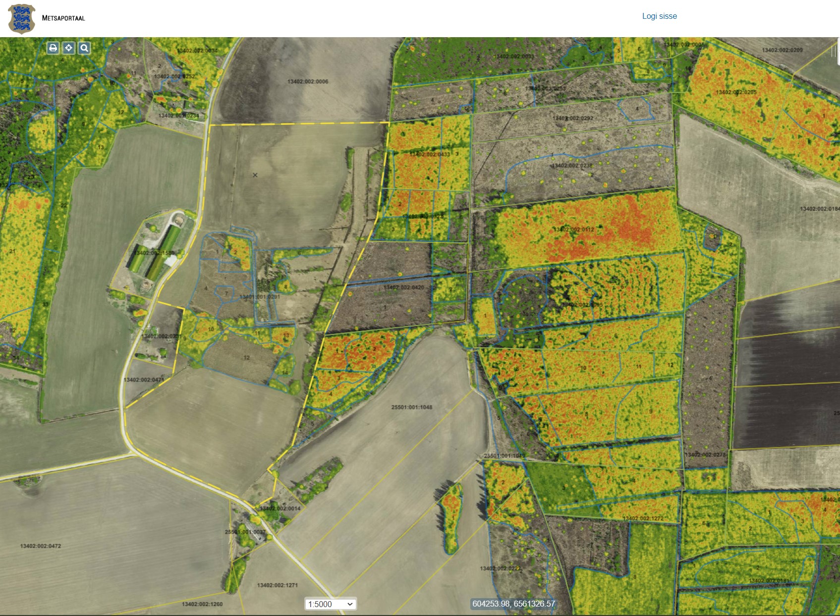Click the X marker on the field
The width and height of the screenshot is (840, 616).
pos(255,175)
